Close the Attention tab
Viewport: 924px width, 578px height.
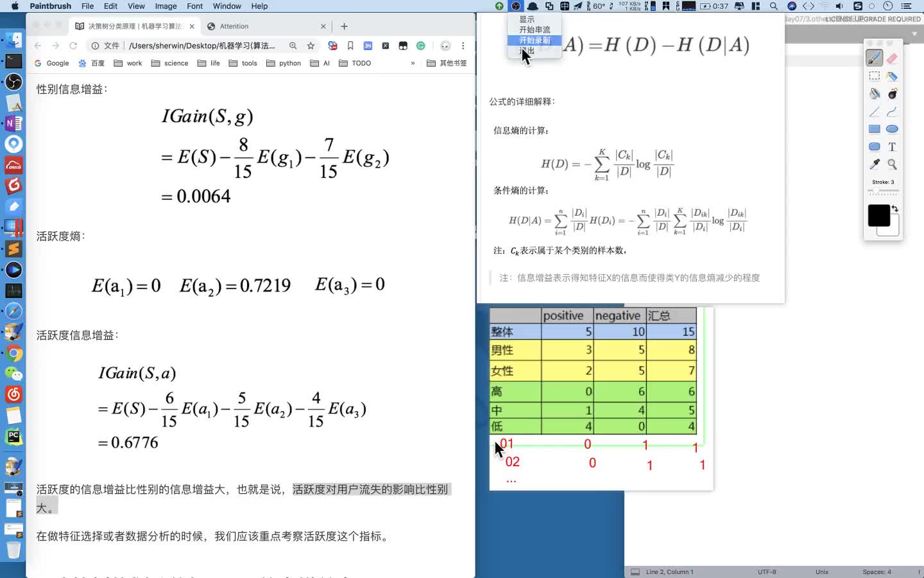[x=323, y=26]
